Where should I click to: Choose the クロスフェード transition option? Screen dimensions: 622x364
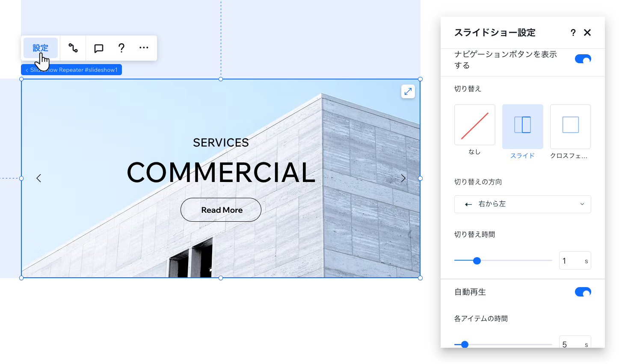570,126
